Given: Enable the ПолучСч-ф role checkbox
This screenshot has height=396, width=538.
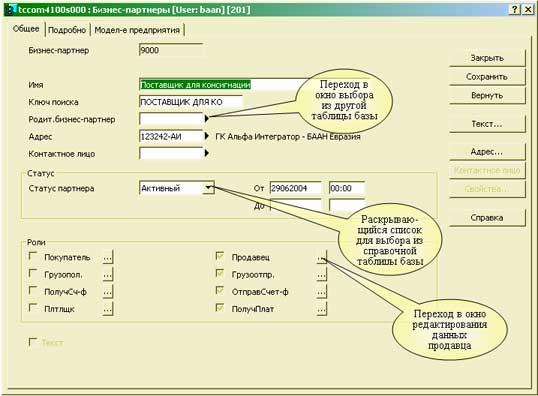Looking at the screenshot, I should point(33,291).
